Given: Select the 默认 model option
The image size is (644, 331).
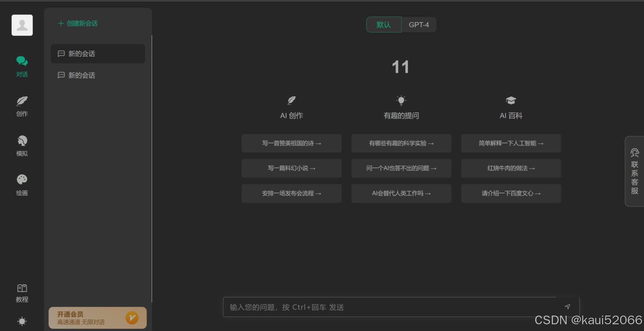Looking at the screenshot, I should point(383,24).
